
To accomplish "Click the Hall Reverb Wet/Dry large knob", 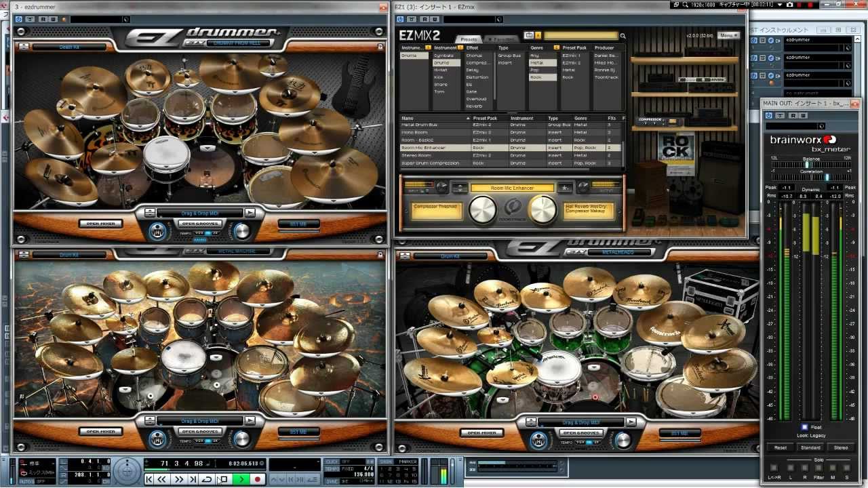I will pos(542,210).
